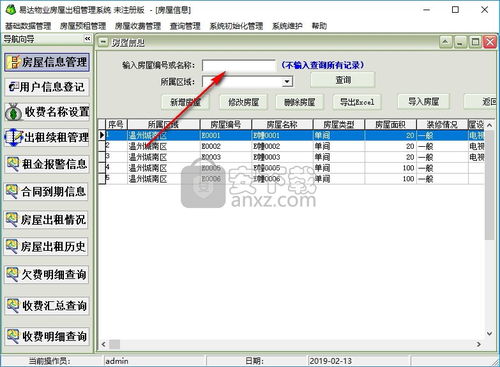Select row with 房屋编号 E0005
This screenshot has width=500, height=367.
(x=291, y=168)
